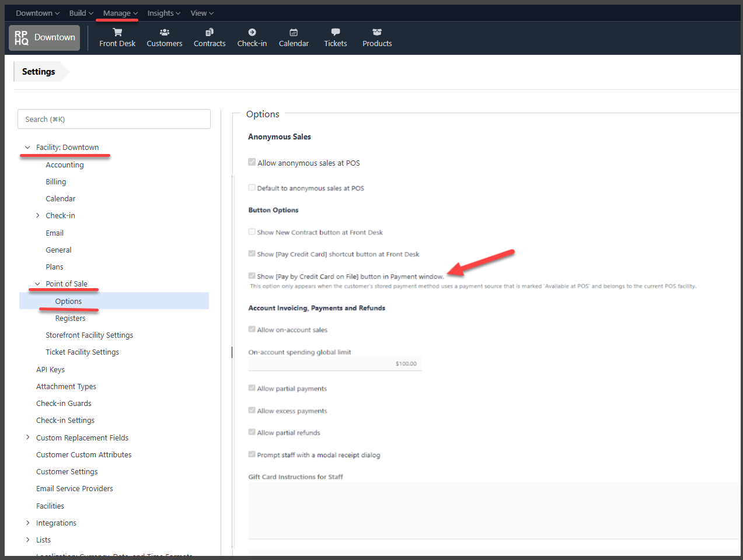
Task: Collapse the Point of Sale tree section
Action: coord(38,284)
